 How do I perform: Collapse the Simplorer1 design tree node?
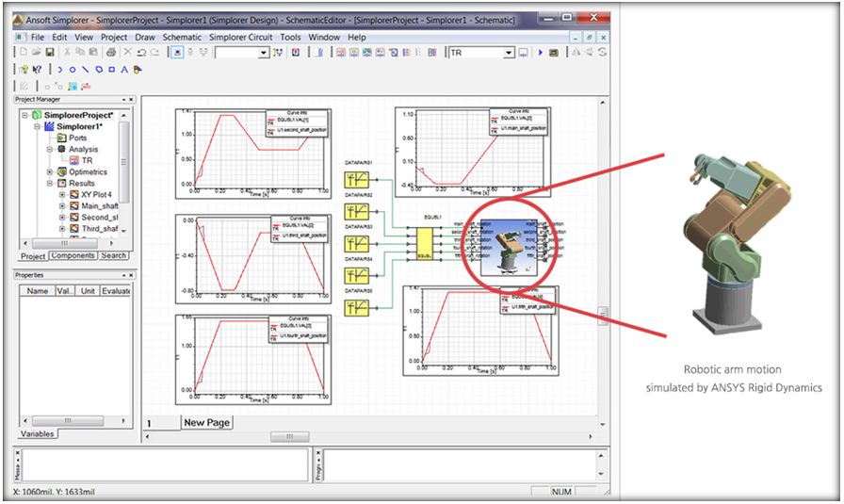pyautogui.click(x=37, y=126)
